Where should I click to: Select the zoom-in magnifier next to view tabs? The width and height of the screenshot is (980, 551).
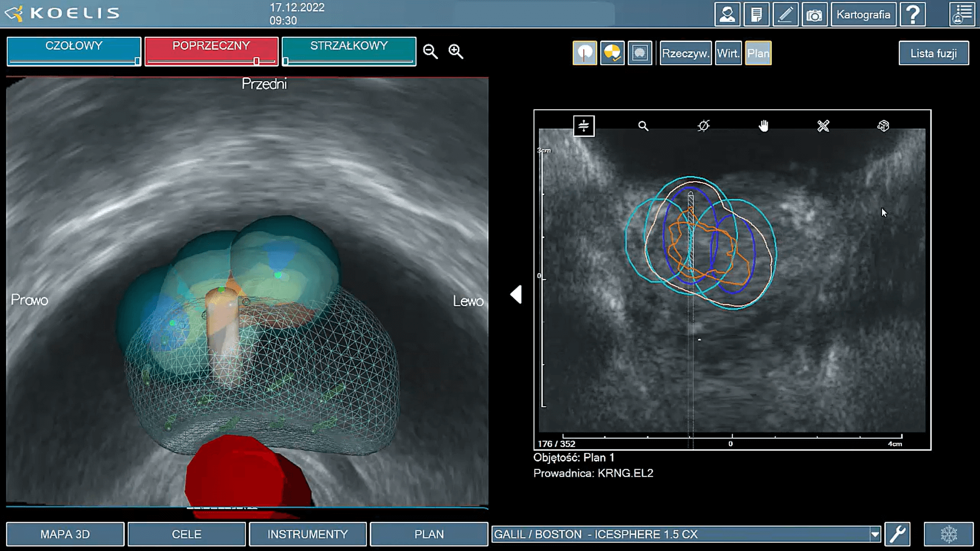(455, 52)
